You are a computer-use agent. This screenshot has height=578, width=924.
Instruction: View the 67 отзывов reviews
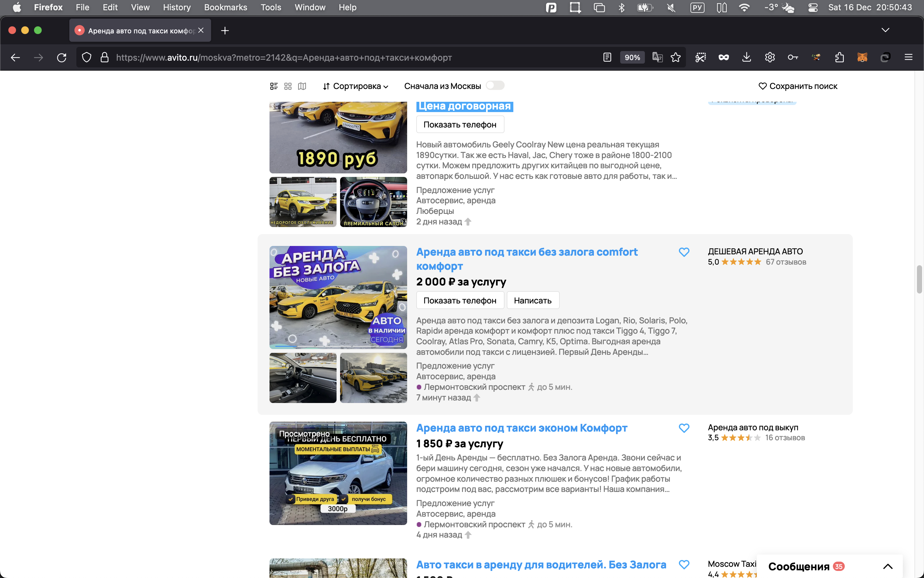[786, 262]
